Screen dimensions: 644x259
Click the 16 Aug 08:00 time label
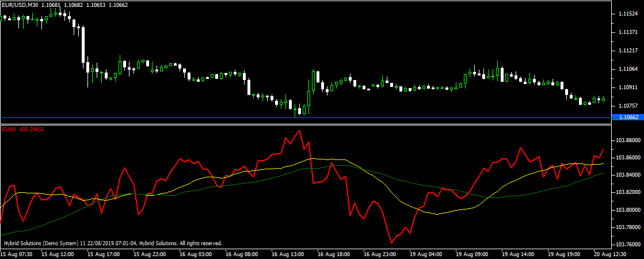[x=243, y=254]
